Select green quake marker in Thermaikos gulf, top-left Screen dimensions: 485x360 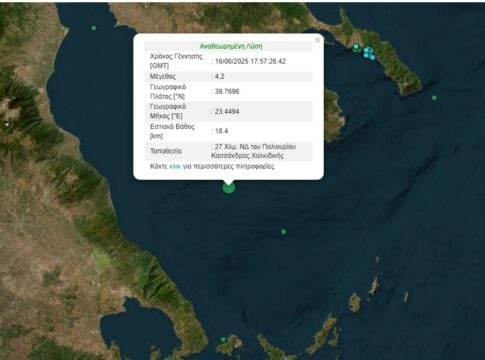pyautogui.click(x=94, y=28)
